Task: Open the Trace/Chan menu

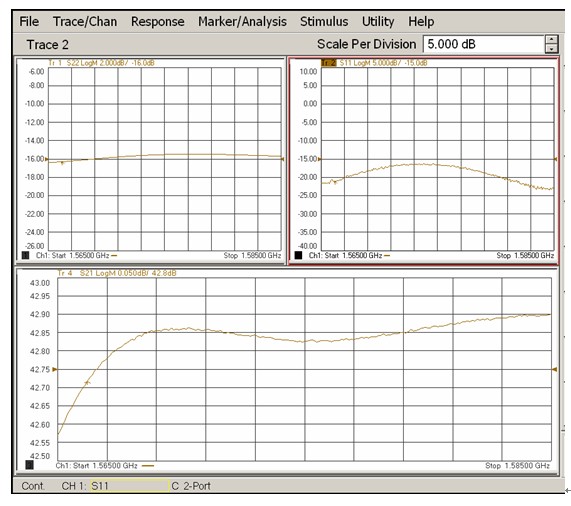Action: pyautogui.click(x=85, y=21)
